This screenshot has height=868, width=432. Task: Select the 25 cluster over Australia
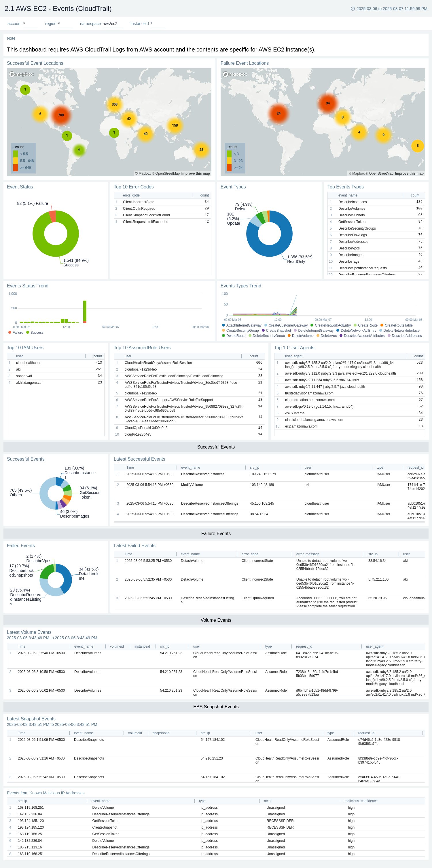pyautogui.click(x=201, y=150)
